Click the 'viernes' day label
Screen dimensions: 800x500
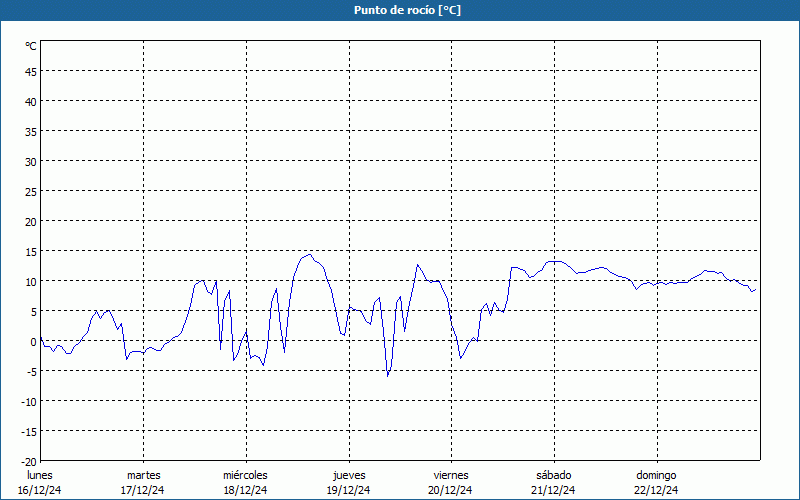[451, 475]
